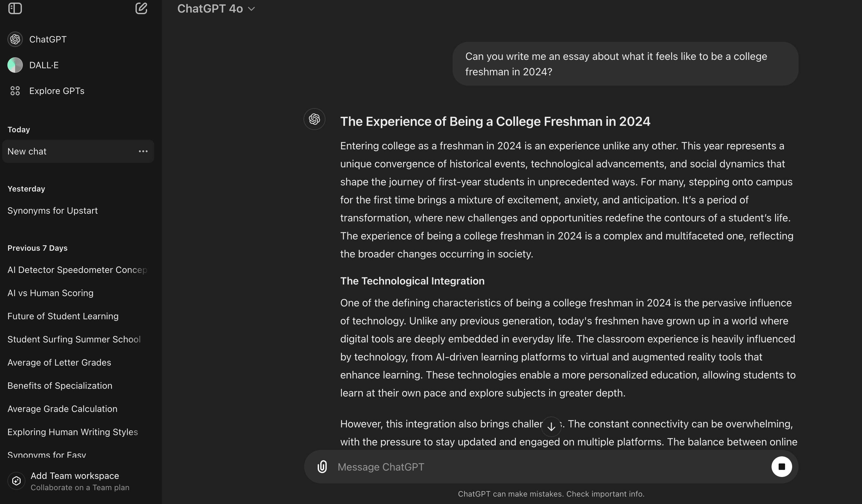Click the scroll to bottom arrow

coord(551,427)
